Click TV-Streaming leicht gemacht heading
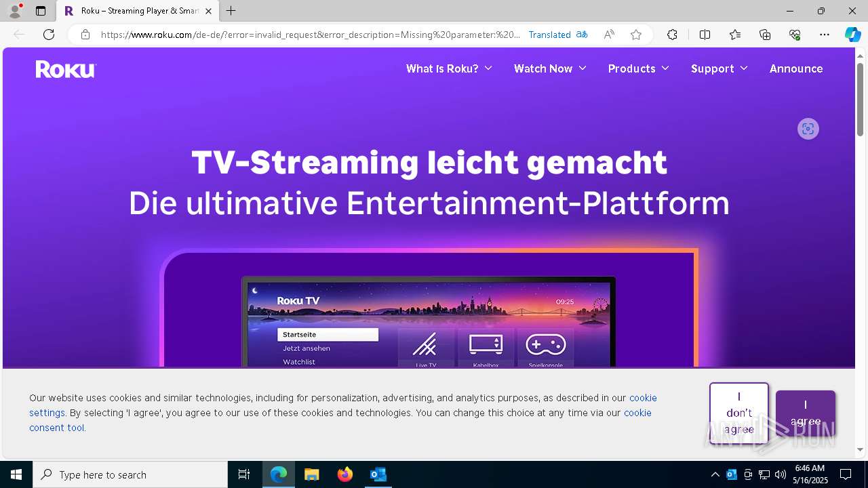 tap(429, 163)
